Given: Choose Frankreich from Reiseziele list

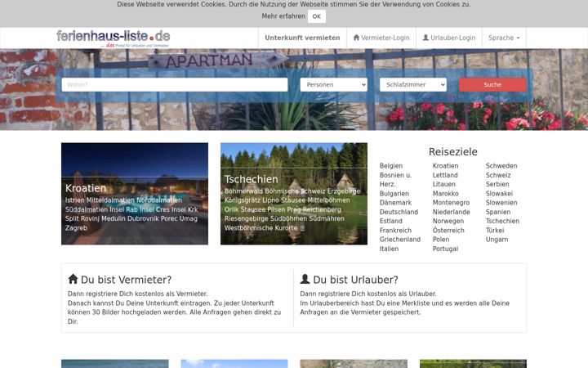Looking at the screenshot, I should click(x=395, y=231).
